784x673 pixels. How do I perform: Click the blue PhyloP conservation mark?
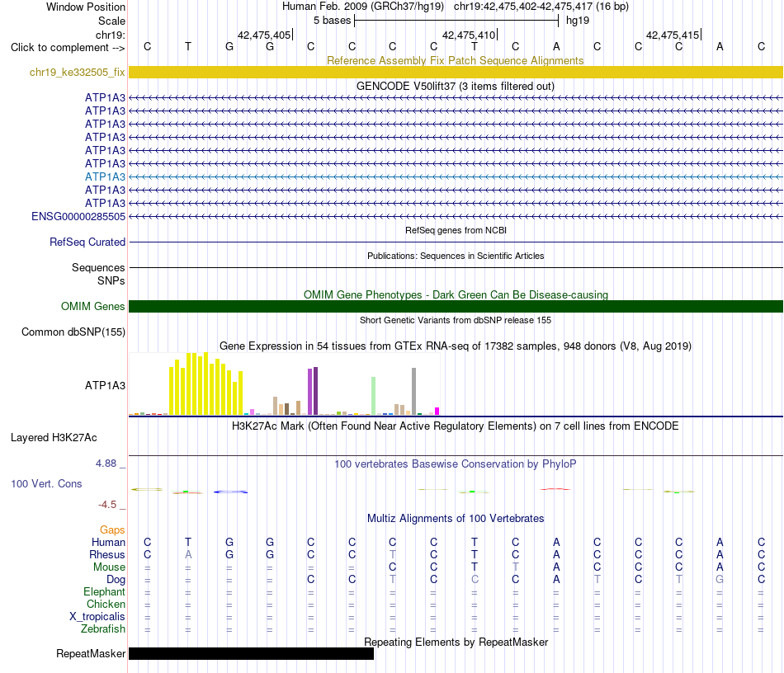coord(230,492)
